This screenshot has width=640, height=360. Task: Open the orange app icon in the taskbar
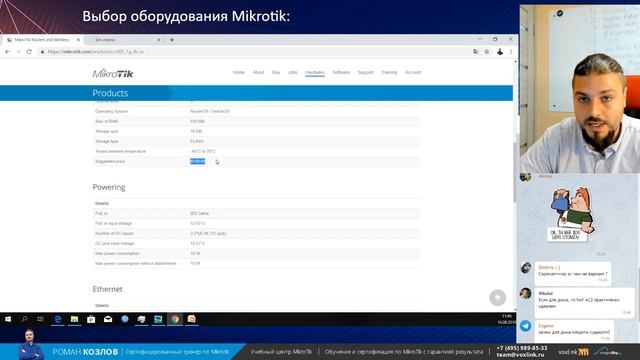(x=191, y=319)
